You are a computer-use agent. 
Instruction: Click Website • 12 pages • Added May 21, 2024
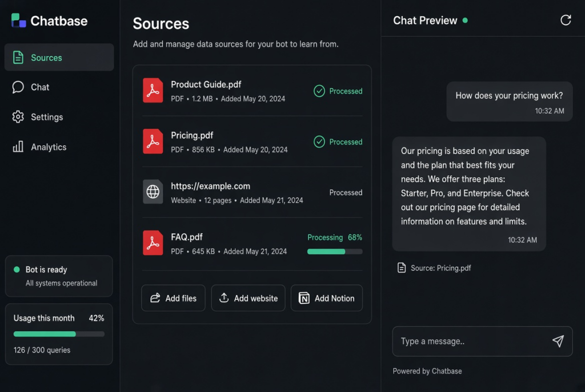coord(237,200)
